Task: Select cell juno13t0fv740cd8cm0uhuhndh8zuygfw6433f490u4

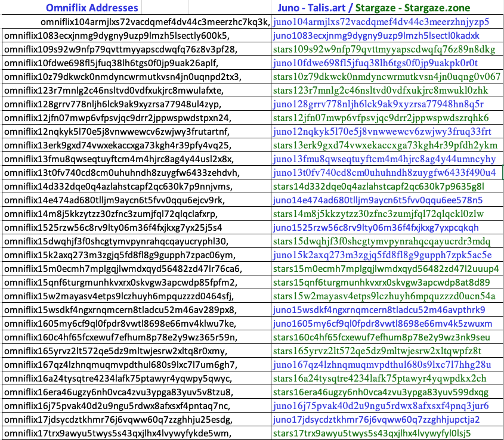Action: coord(387,173)
